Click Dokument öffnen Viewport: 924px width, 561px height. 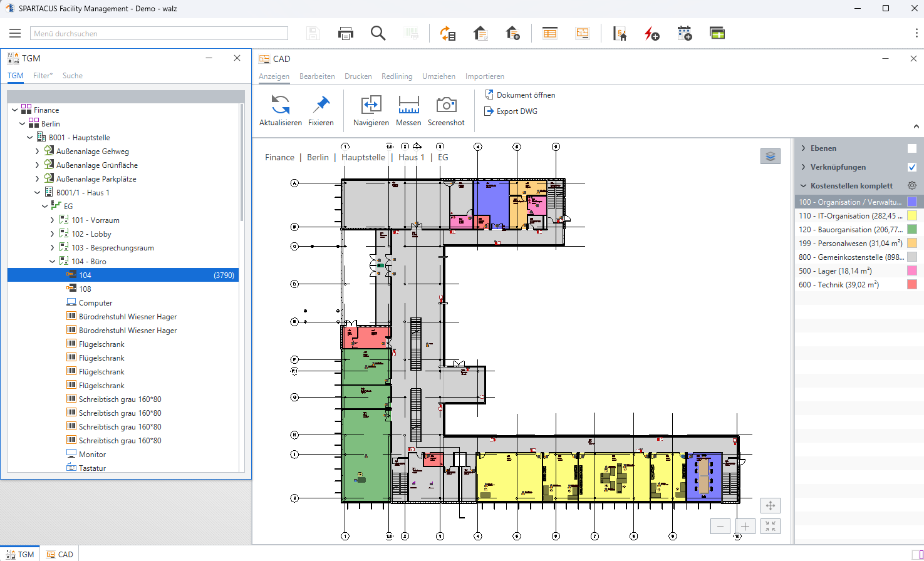tap(525, 95)
